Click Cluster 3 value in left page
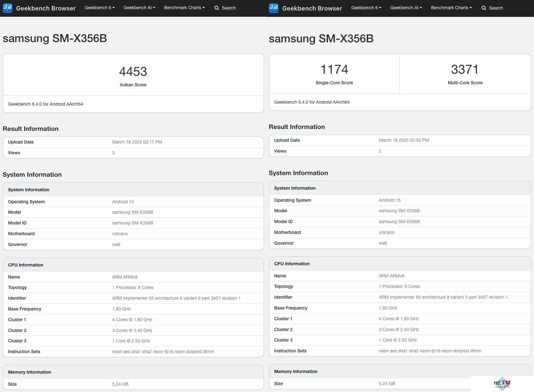Screen dimensions: 534x392 point(131,341)
